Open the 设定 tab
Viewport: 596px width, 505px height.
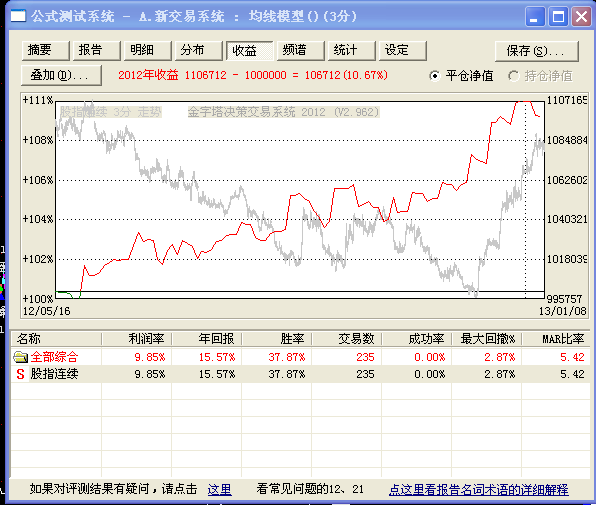[403, 51]
